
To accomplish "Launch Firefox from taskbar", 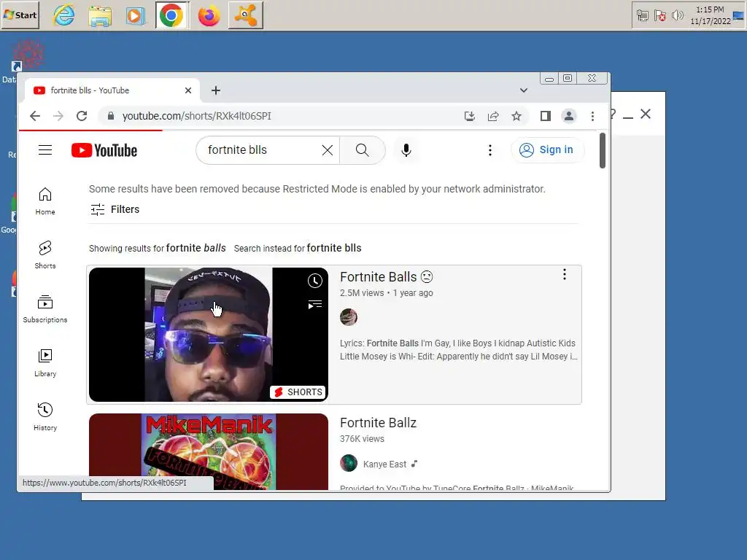I will [209, 15].
